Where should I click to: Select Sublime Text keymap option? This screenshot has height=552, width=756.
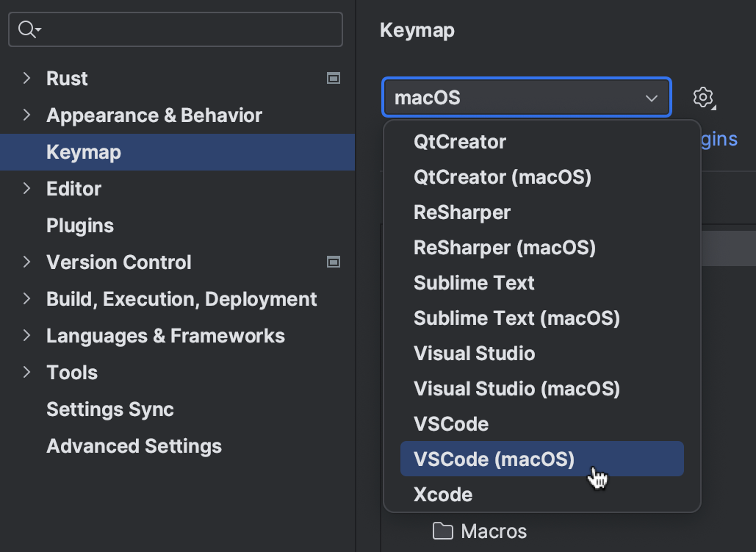point(474,283)
